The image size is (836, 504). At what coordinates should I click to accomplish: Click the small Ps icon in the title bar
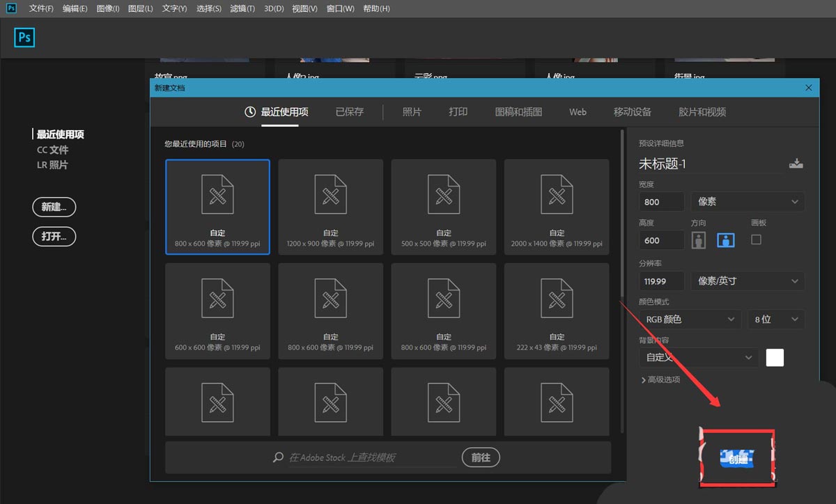pos(11,8)
